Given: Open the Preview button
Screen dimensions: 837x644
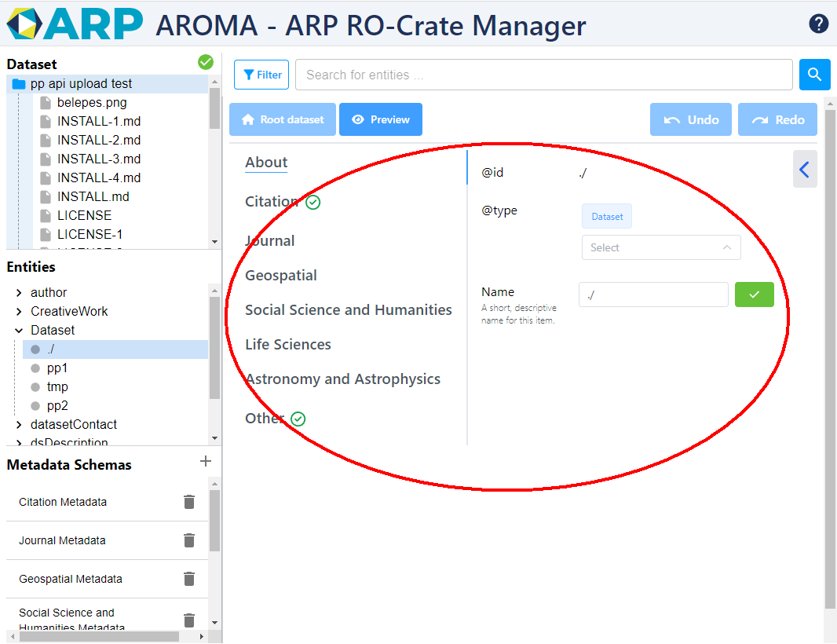Looking at the screenshot, I should click(381, 119).
